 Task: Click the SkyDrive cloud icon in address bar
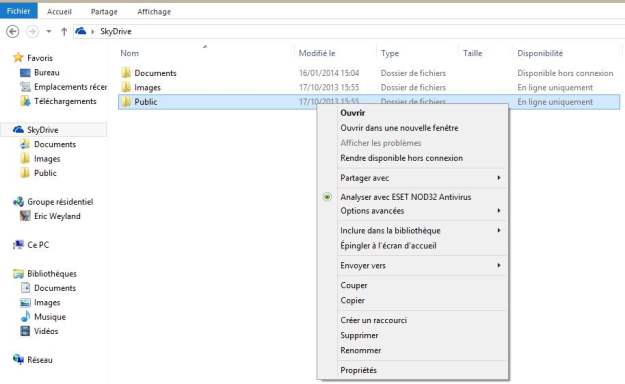coord(81,31)
